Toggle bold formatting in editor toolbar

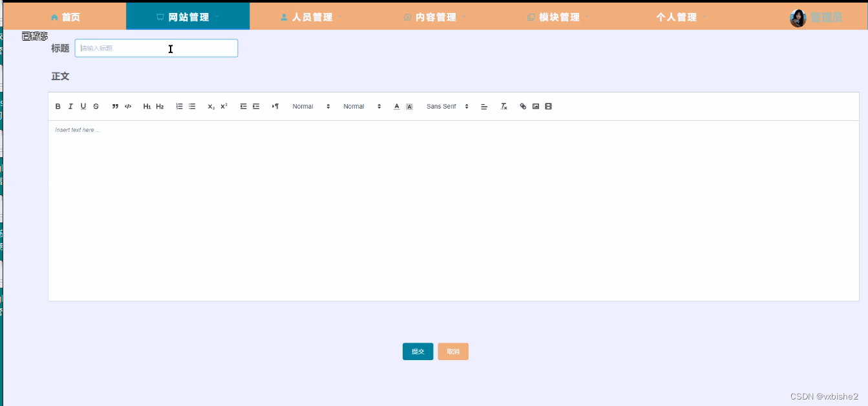58,107
